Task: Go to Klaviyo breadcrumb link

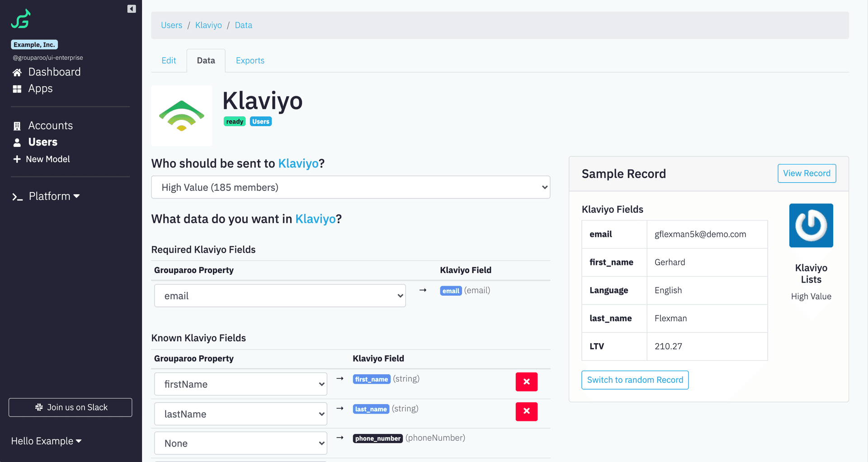Action: [208, 25]
